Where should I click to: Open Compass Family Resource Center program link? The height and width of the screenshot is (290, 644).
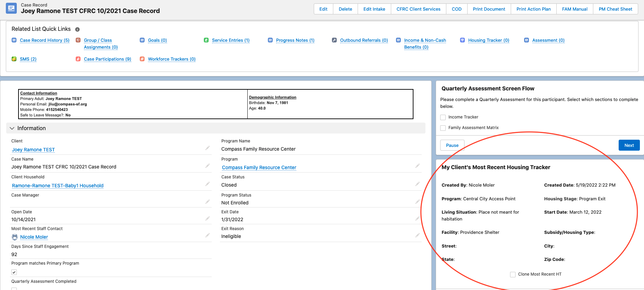point(259,167)
